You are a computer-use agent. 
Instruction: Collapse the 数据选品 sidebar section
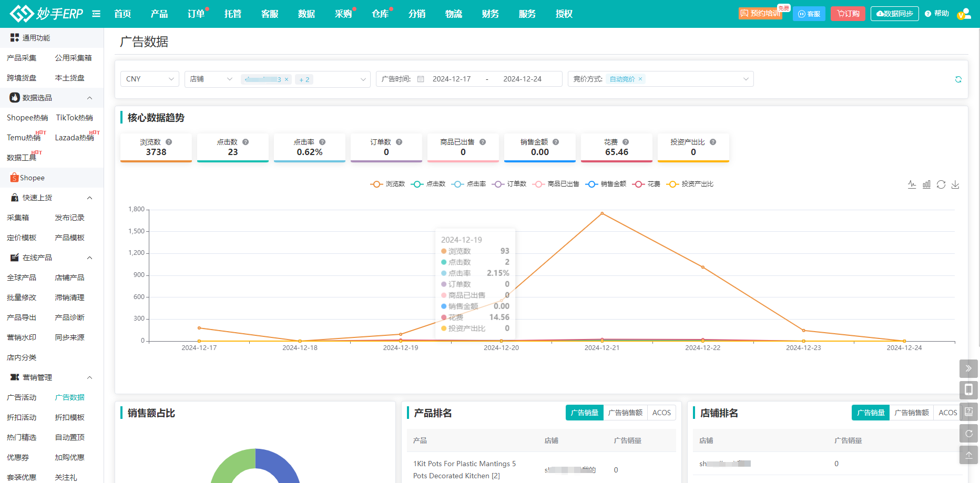point(89,98)
